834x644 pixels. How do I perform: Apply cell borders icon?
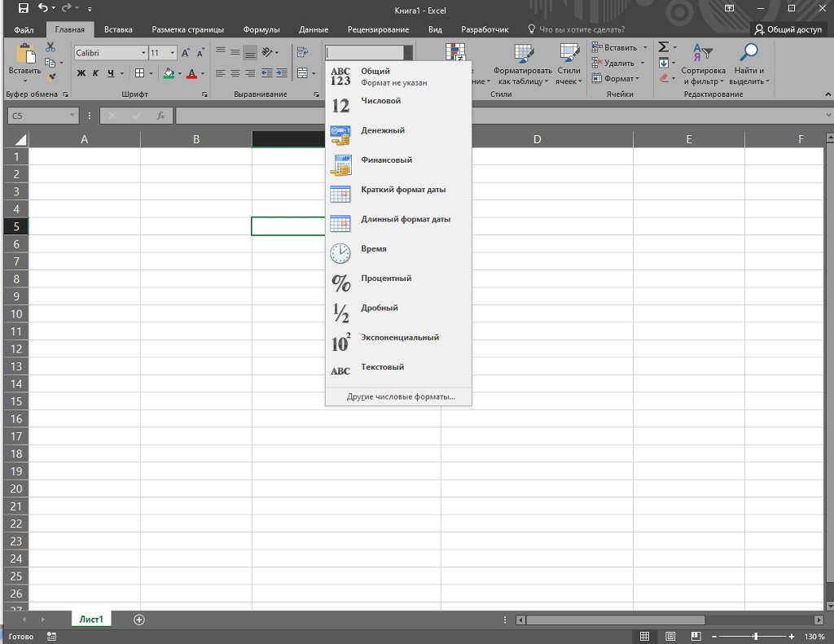pos(139,72)
